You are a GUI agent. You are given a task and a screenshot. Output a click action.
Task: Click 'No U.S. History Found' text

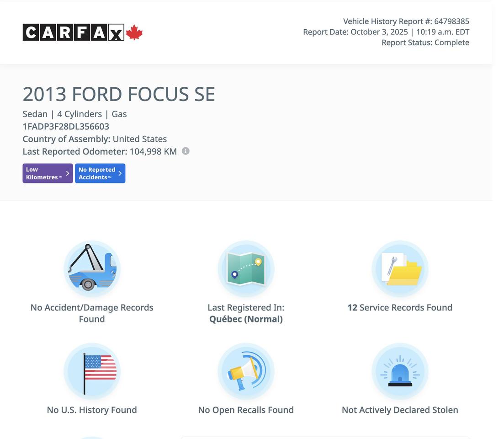click(92, 410)
